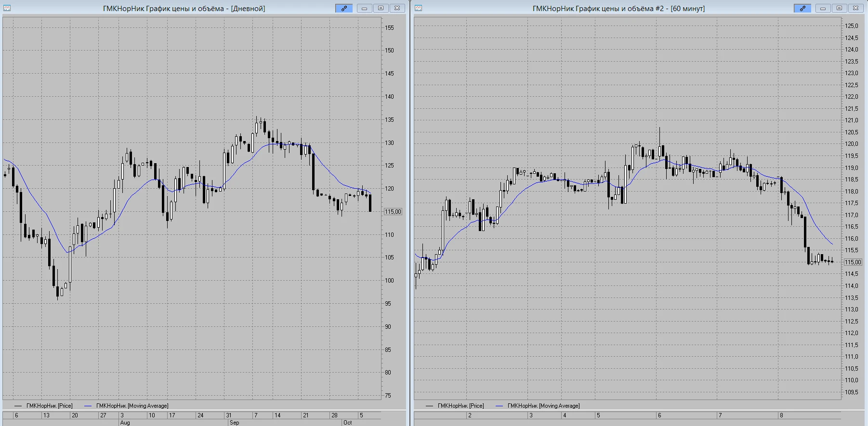Viewport: 868px width, 426px height.
Task: Select the [Moving Average] legend entry in the daily chart
Action: pyautogui.click(x=126, y=406)
